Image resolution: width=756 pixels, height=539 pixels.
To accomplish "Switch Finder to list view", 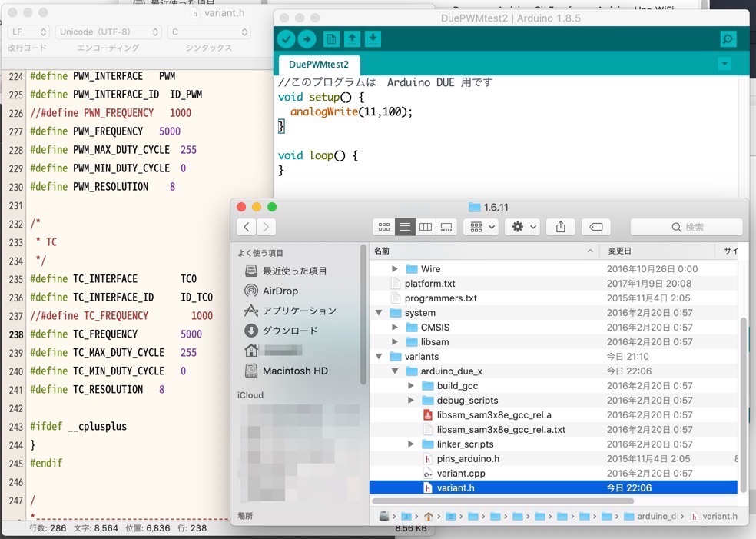I will 405,227.
